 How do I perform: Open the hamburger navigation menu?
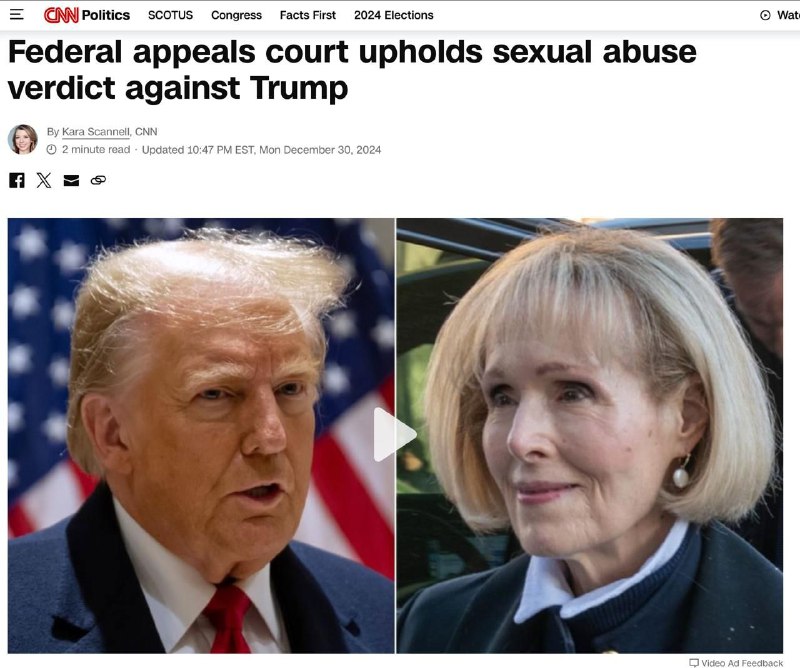pyautogui.click(x=17, y=15)
